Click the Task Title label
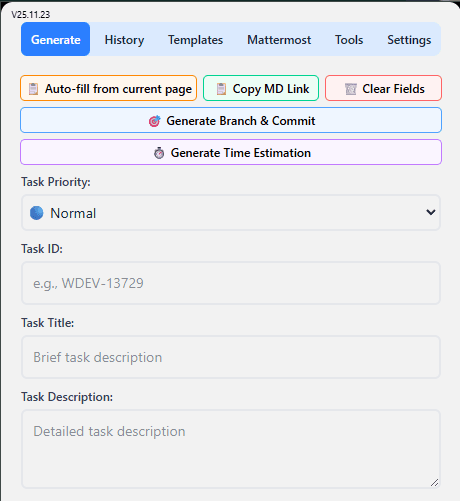Screen dimensions: 460x501 tap(48, 323)
